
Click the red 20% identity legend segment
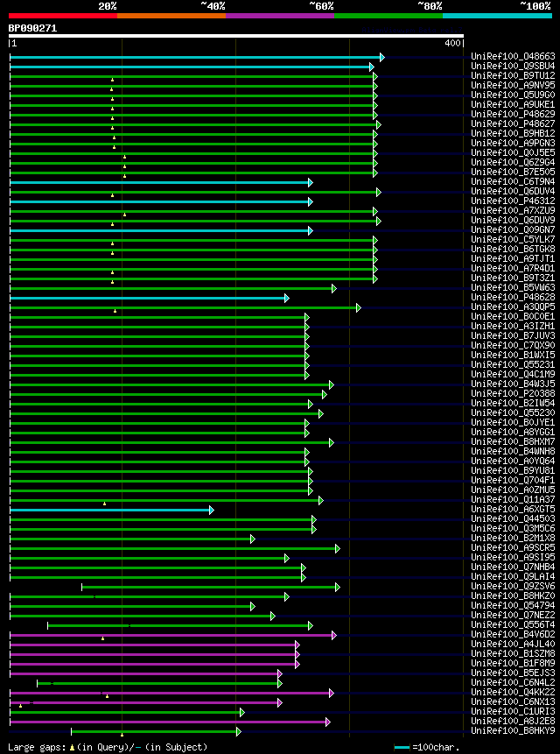point(63,16)
